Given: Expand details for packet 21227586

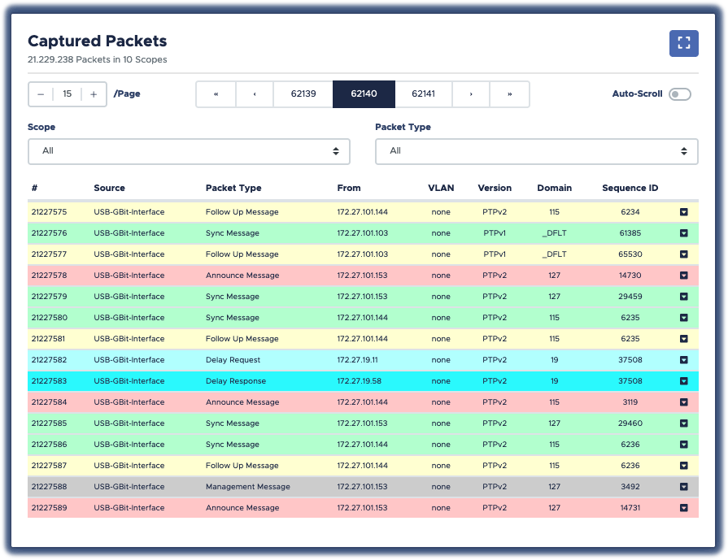Looking at the screenshot, I should 683,445.
